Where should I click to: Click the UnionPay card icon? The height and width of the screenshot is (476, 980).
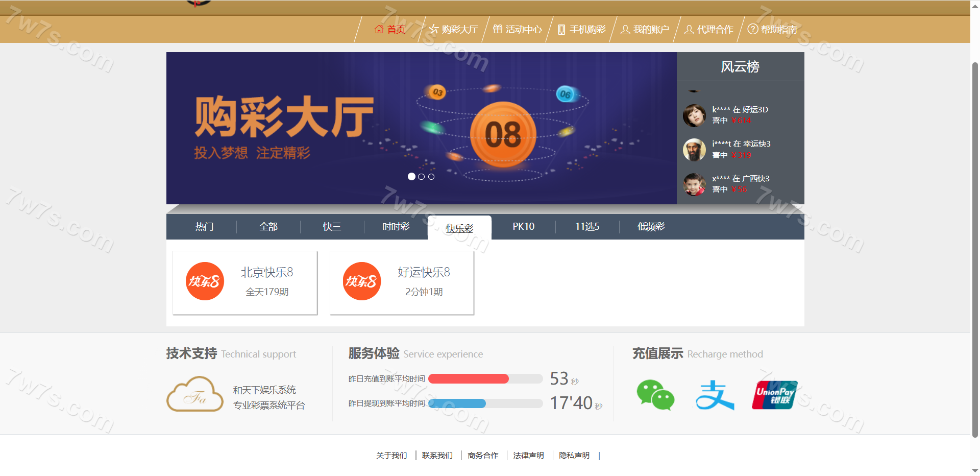(x=774, y=395)
